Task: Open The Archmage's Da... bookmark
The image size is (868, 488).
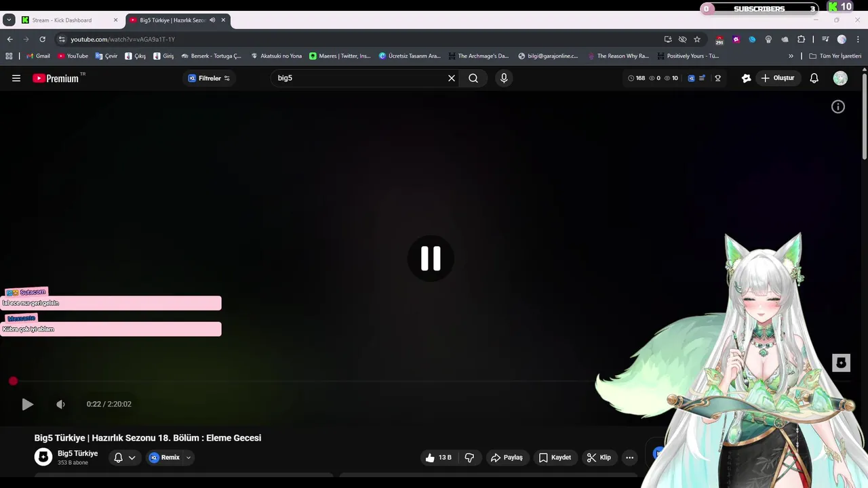Action: pyautogui.click(x=478, y=56)
